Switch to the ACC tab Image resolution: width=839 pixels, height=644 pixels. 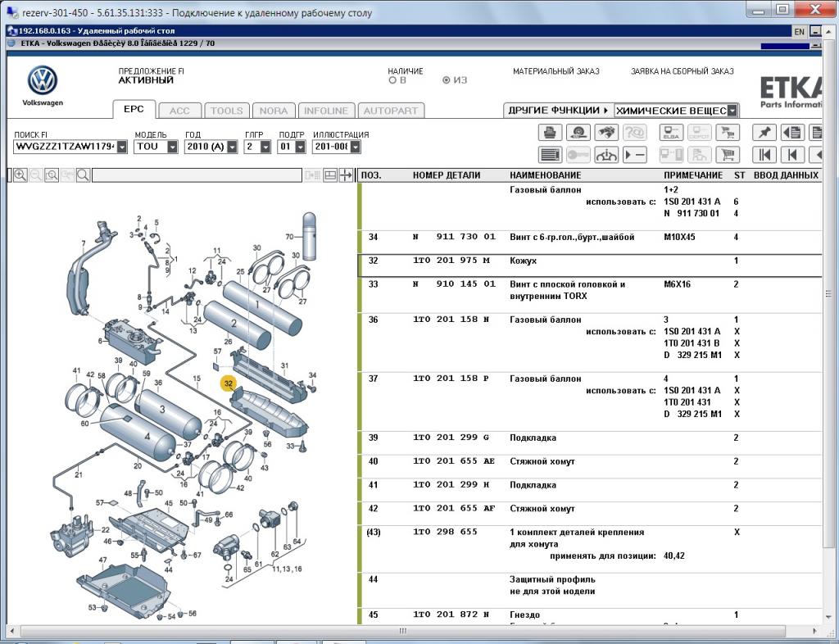[x=179, y=111]
